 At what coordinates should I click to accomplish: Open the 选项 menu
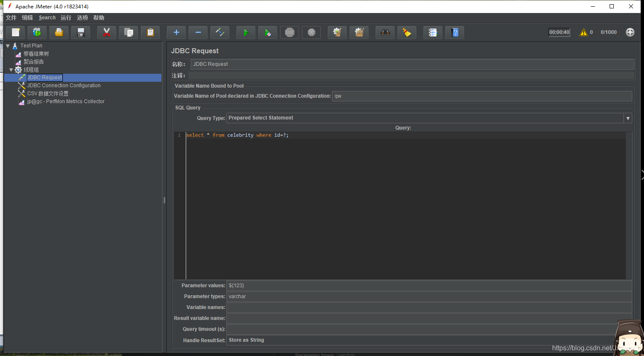tap(83, 18)
